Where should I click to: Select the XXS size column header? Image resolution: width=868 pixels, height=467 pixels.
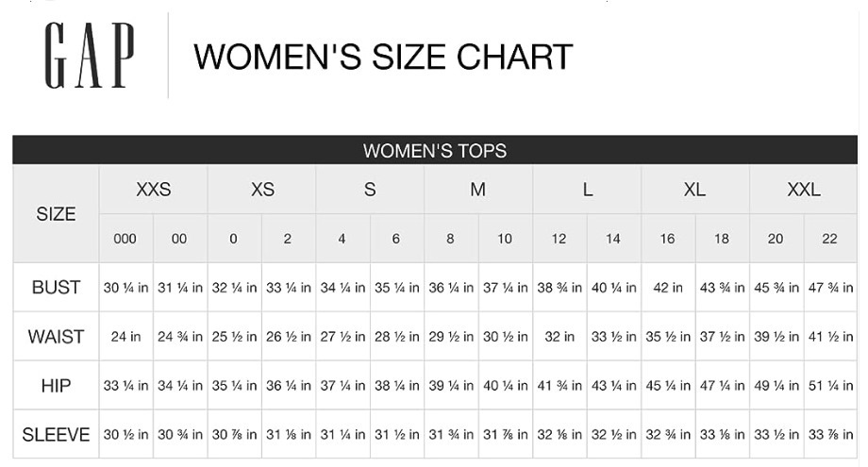[x=153, y=190]
